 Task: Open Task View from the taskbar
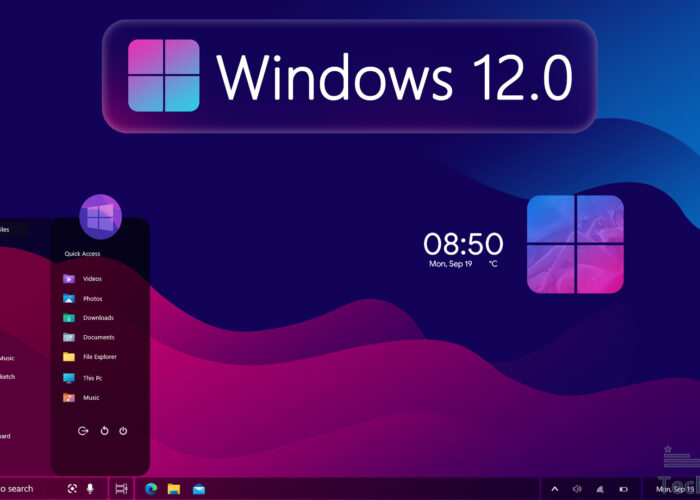121,488
